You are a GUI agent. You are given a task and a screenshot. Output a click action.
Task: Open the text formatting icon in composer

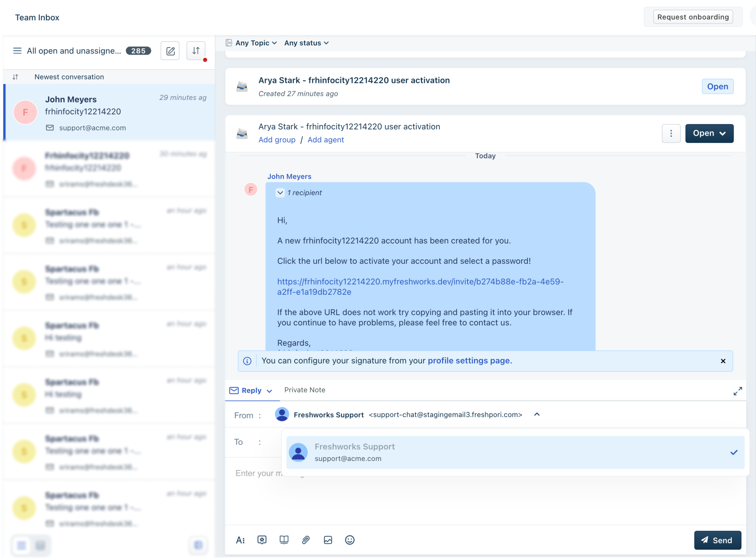[240, 540]
